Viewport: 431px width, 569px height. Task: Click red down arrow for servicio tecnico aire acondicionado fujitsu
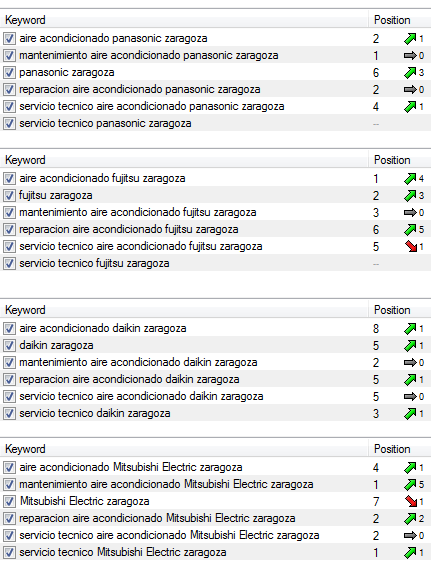pos(411,247)
